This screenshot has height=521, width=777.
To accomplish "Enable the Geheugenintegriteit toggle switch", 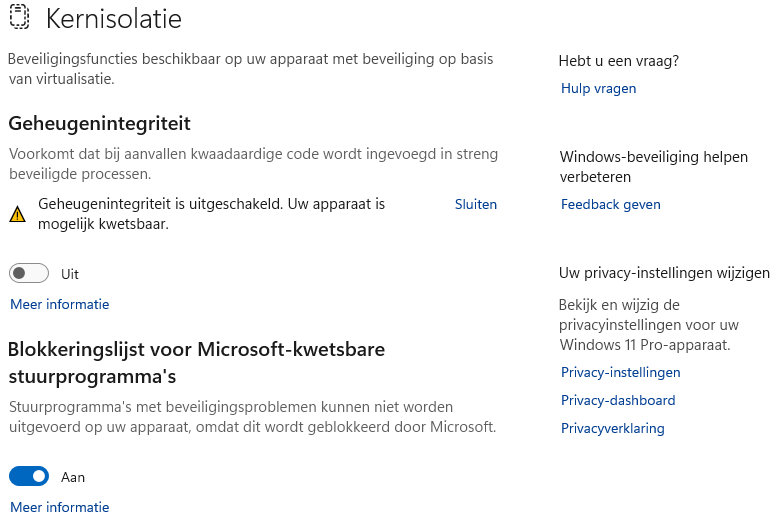I will [x=29, y=273].
